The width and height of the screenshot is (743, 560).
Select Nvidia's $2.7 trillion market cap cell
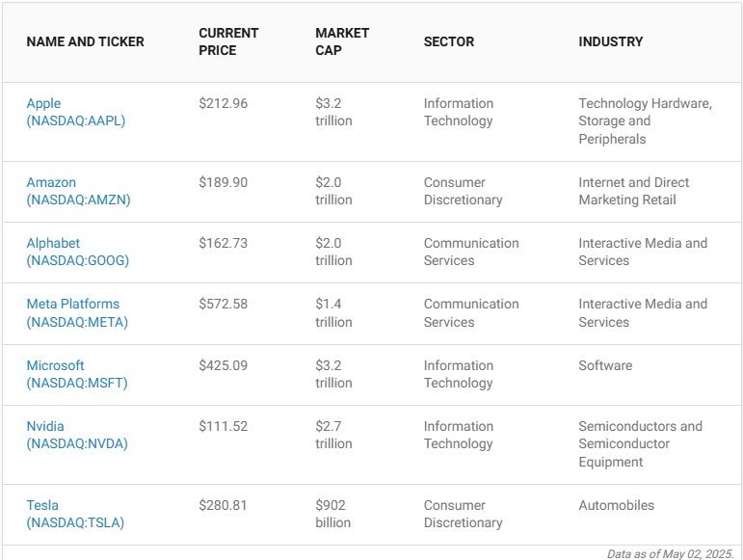tap(333, 435)
